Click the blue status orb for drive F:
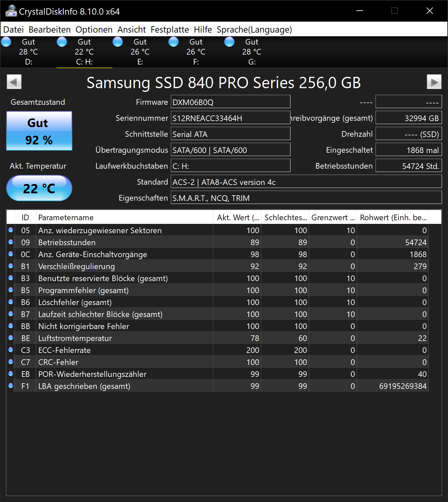448x502 pixels. click(173, 42)
